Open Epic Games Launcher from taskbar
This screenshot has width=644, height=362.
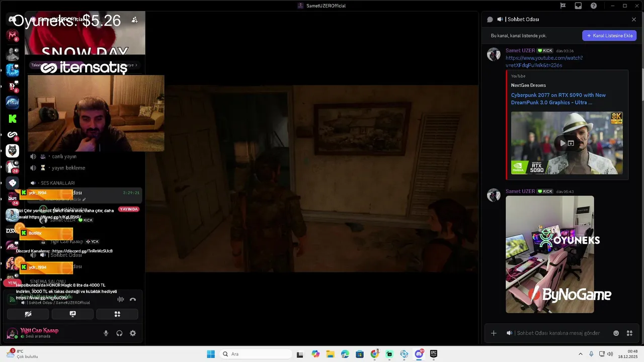(434, 354)
